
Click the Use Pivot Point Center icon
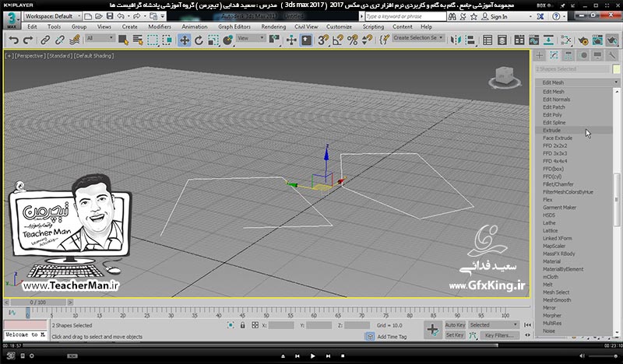(x=275, y=40)
